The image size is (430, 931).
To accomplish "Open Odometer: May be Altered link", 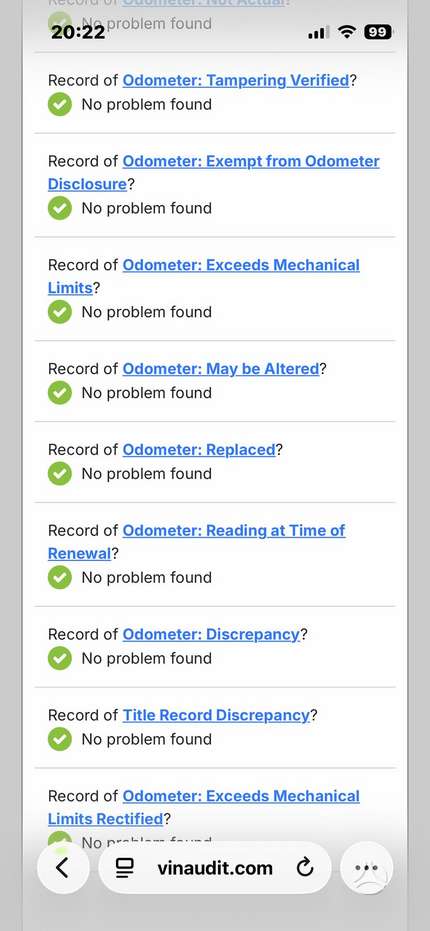I will tap(221, 369).
